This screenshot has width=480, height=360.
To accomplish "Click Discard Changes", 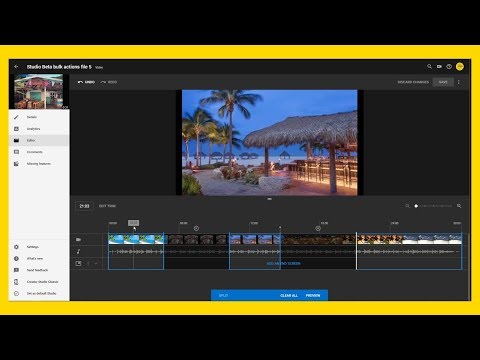I will 413,82.
